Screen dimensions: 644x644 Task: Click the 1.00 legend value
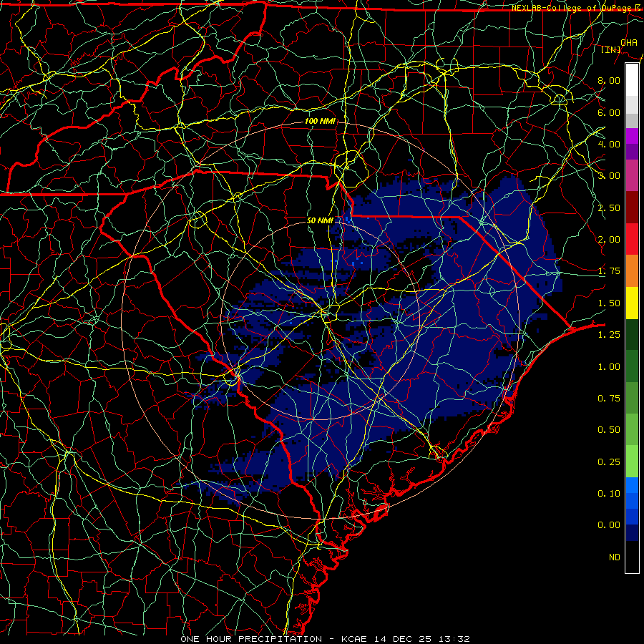609,367
